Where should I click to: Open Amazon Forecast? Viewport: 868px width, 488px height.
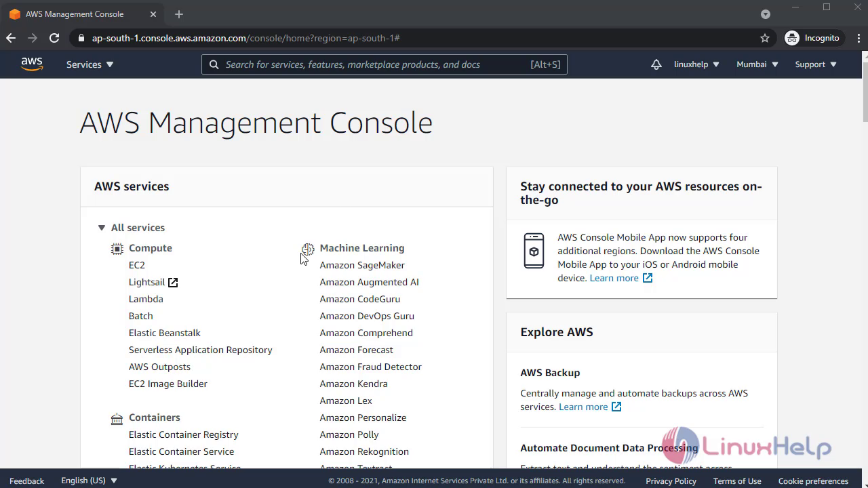[x=357, y=350]
